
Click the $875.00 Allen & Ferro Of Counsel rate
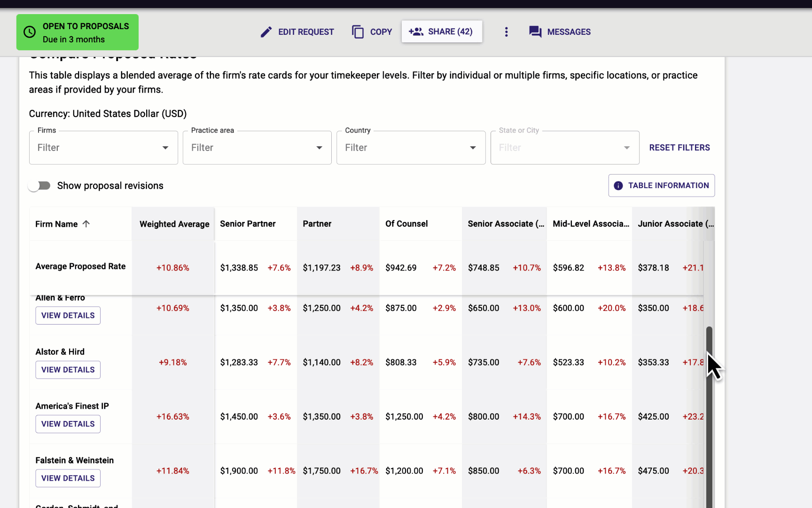click(401, 308)
